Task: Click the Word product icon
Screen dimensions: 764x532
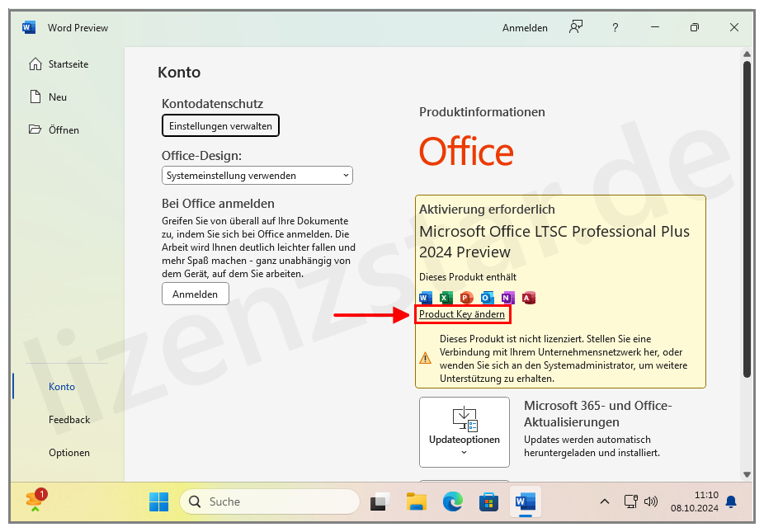Action: click(426, 298)
